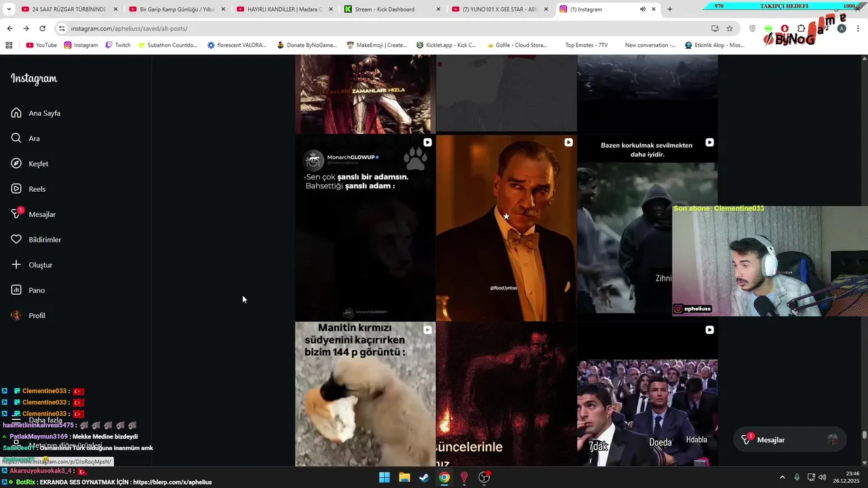Close the Stream - Kick Dashboard tab

(438, 9)
